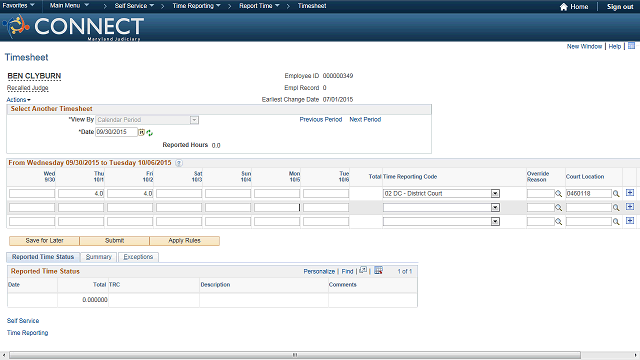
Task: Click the Home house icon
Action: [564, 7]
